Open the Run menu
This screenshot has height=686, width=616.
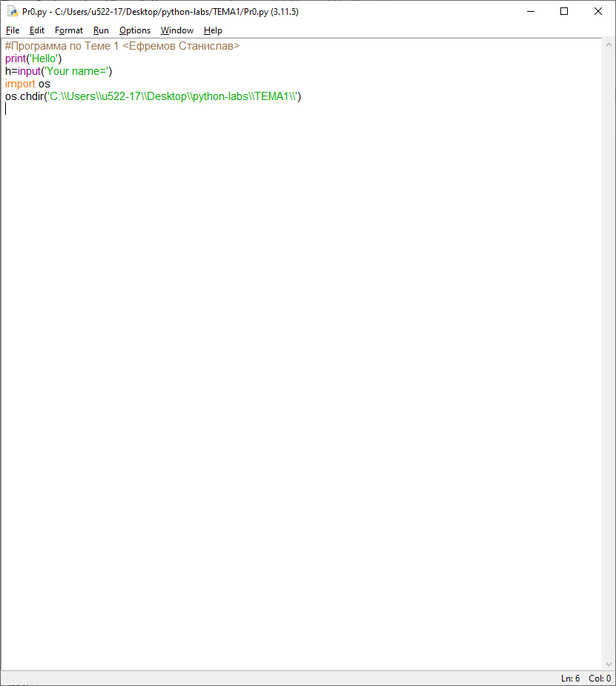coord(101,30)
